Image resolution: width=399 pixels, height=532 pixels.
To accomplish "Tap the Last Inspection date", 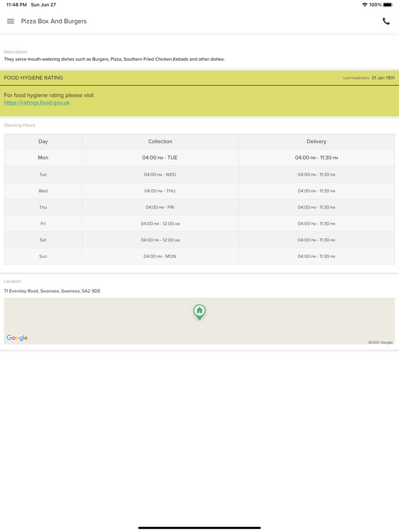I will 383,78.
